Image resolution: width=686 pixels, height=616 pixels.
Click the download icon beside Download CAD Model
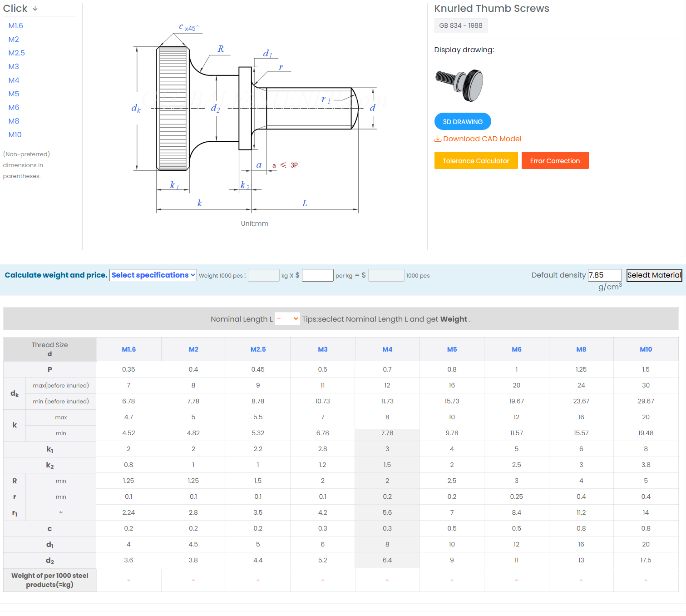438,139
